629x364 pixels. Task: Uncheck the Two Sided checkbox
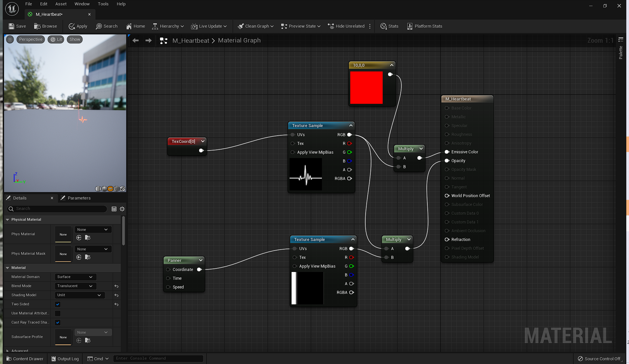[58, 304]
